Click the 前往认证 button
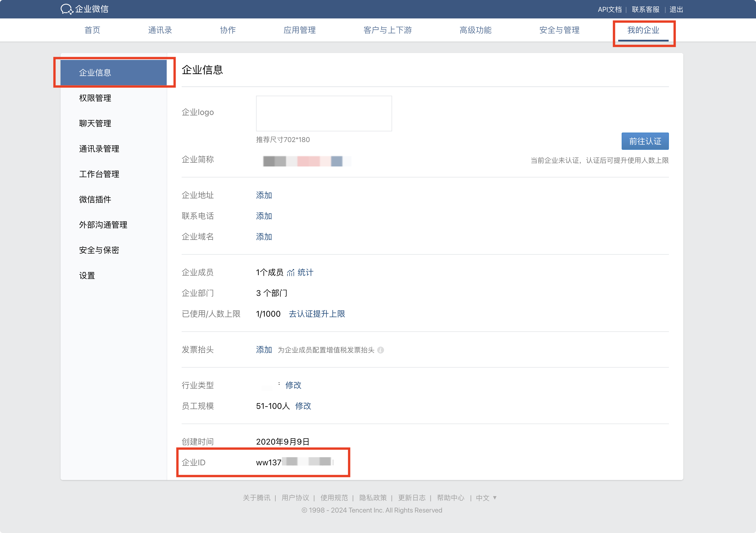This screenshot has width=756, height=533. [645, 141]
